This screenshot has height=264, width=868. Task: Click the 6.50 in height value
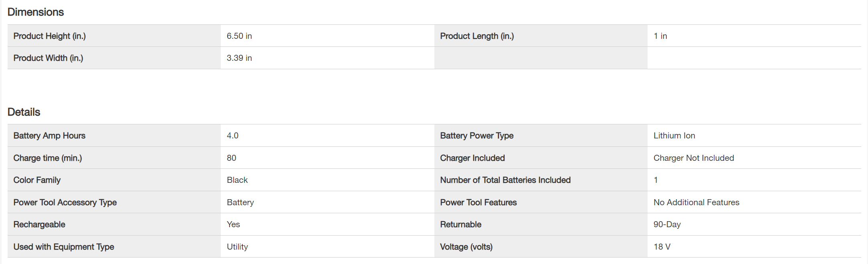(239, 36)
